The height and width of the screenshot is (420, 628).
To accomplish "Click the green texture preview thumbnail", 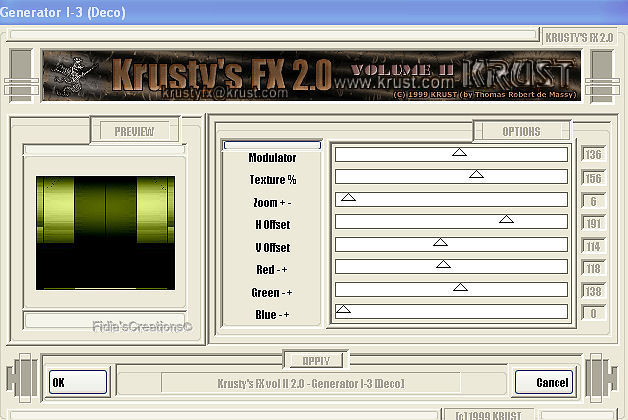I will point(105,232).
